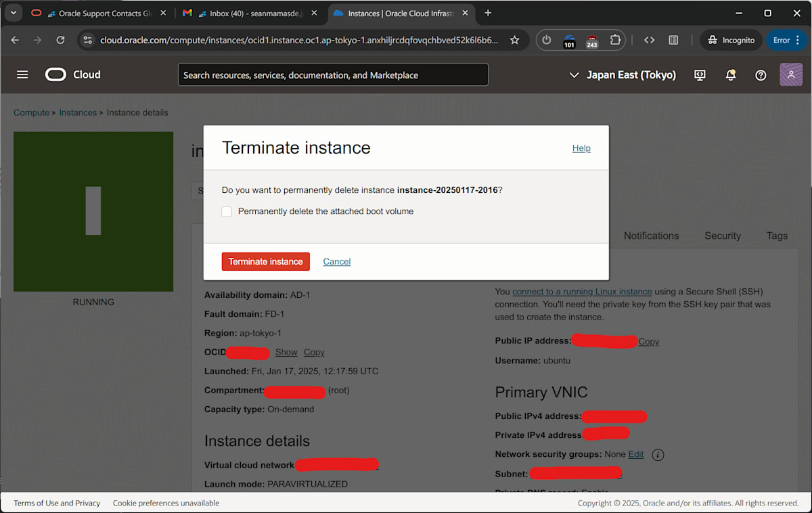Click the Launch mode PARAVIRTUALIZED text

[x=276, y=484]
